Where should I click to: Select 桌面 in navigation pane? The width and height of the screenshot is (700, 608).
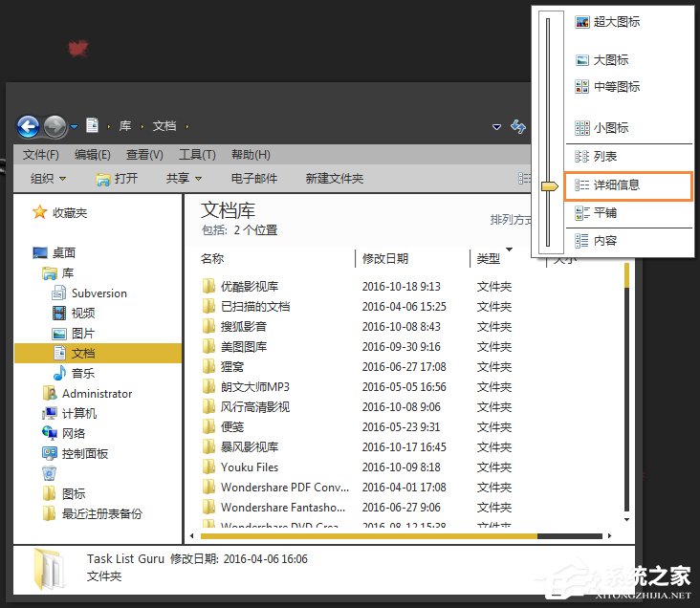(55, 252)
